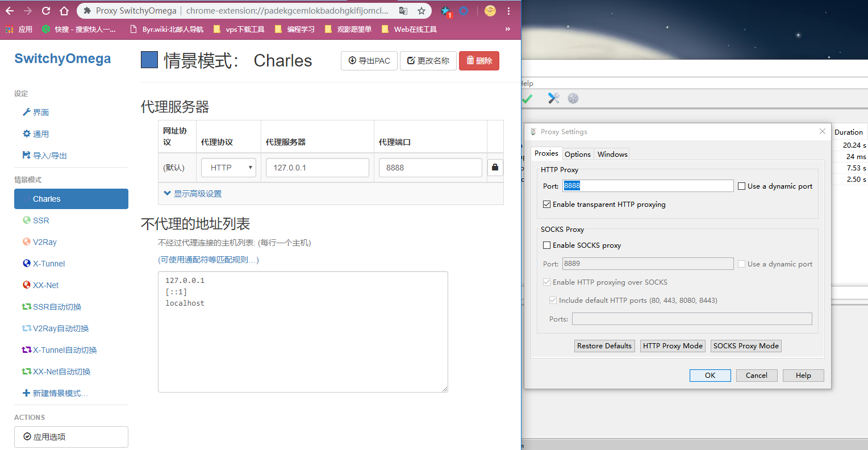The image size is (868, 450).
Task: Cancel the Proxy Settings dialog
Action: click(757, 376)
